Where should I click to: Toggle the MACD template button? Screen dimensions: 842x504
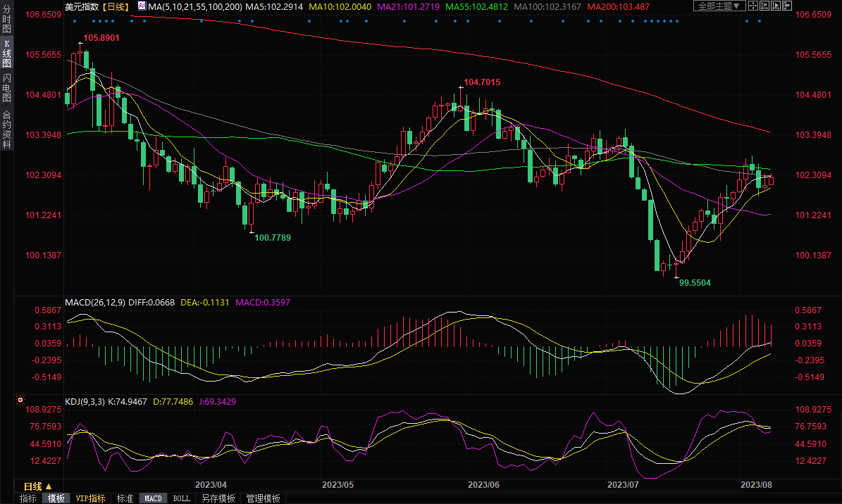click(153, 498)
